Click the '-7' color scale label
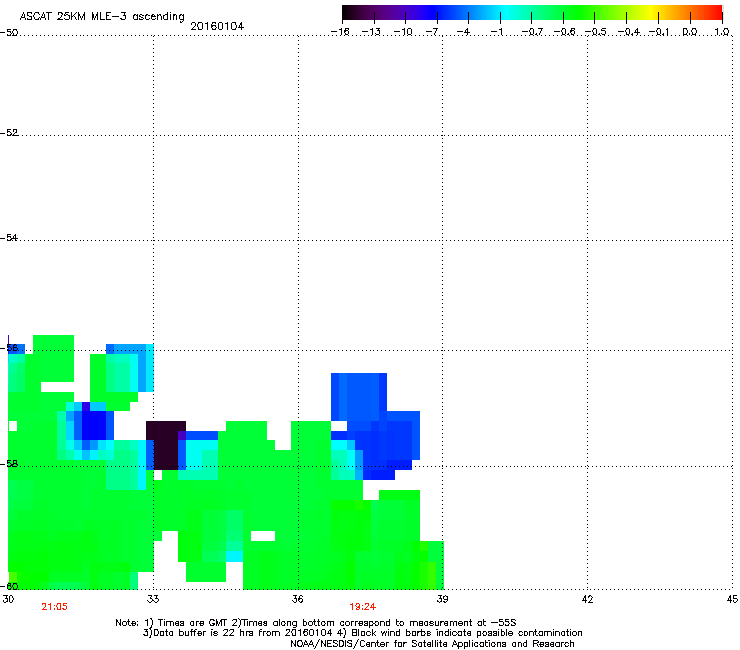This screenshot has width=740, height=650. click(x=432, y=32)
